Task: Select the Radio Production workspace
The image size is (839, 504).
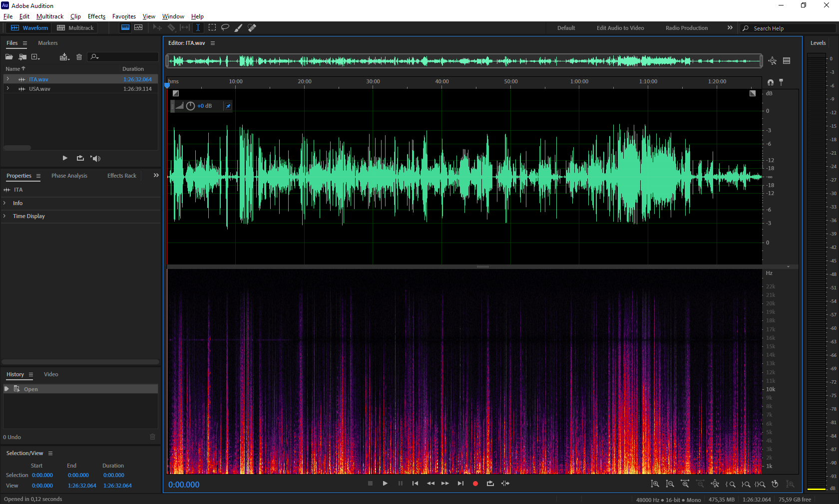Action: coord(686,28)
